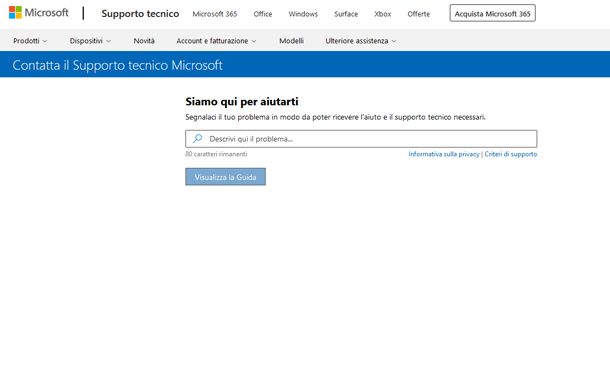The height and width of the screenshot is (380, 610).
Task: Open Informativa sulla privacy link
Action: tap(443, 154)
